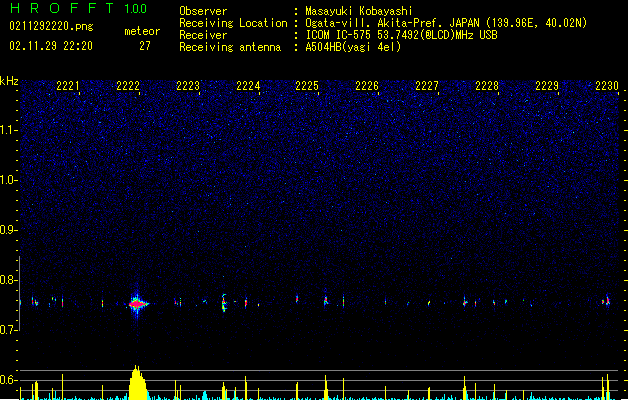Click the large meteor echo at 2222

[138, 304]
